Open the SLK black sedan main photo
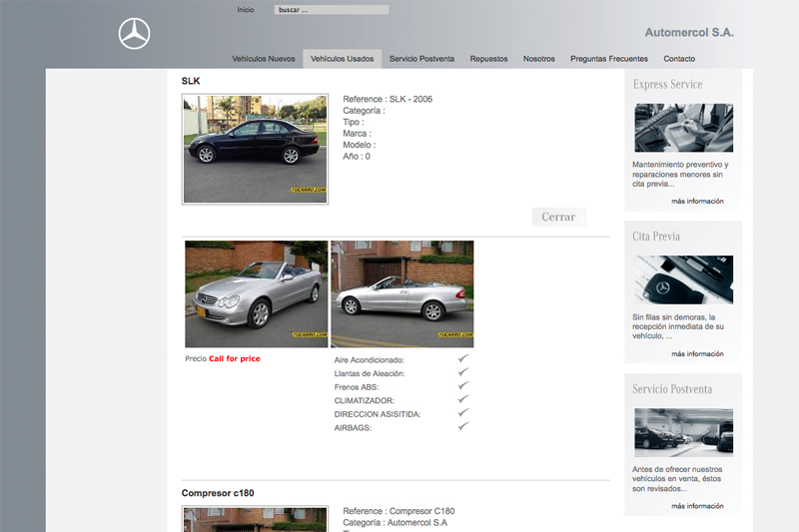Screen dimensions: 799x532 pyautogui.click(x=255, y=149)
